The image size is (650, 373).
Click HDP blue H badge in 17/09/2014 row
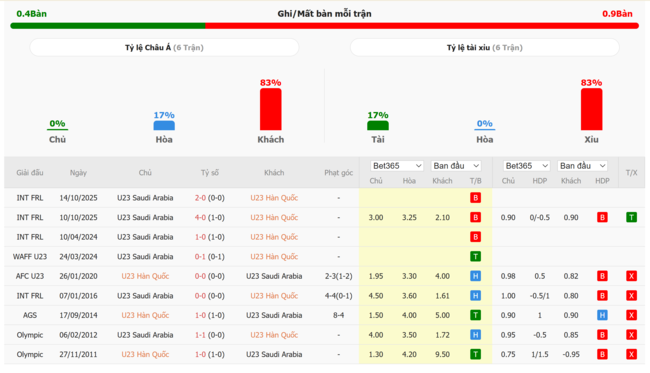pos(602,315)
